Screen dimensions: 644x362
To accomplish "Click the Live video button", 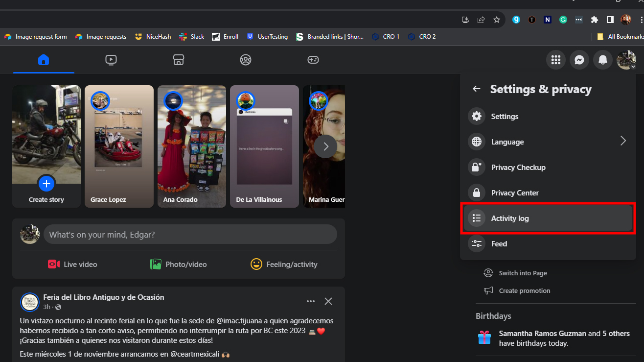I will pyautogui.click(x=72, y=265).
